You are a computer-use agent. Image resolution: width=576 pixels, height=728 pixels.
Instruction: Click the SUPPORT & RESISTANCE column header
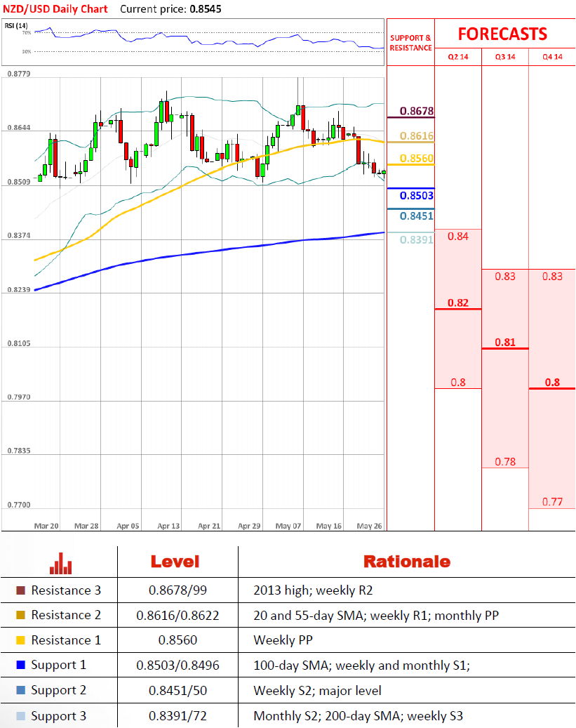pos(410,43)
